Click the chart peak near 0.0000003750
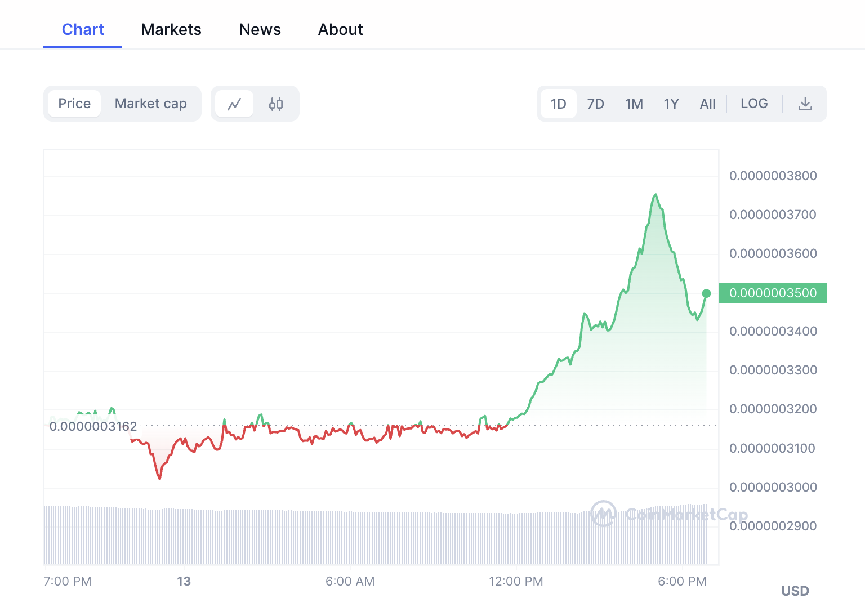The height and width of the screenshot is (616, 865). point(656,195)
